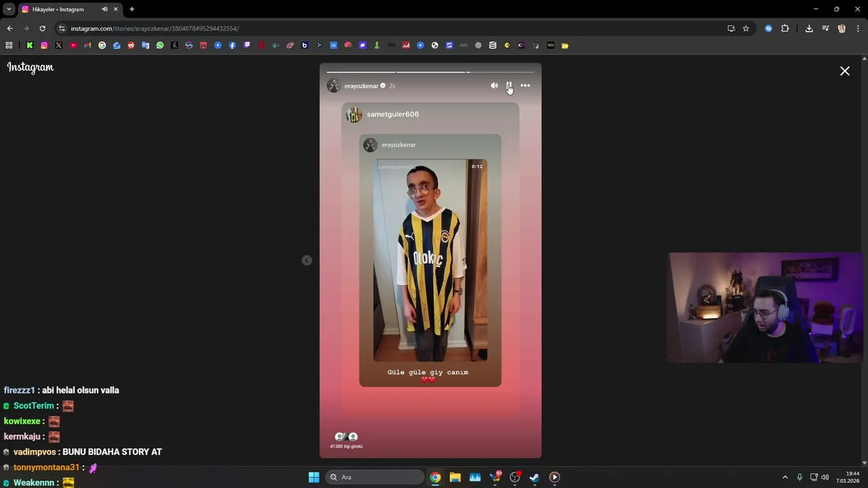Image resolution: width=868 pixels, height=488 pixels.
Task: Click the firezzz1 chat message
Action: tap(61, 390)
